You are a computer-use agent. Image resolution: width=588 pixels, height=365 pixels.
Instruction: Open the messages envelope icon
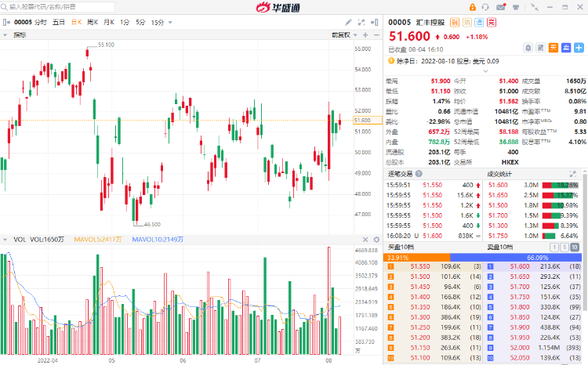pos(501,7)
